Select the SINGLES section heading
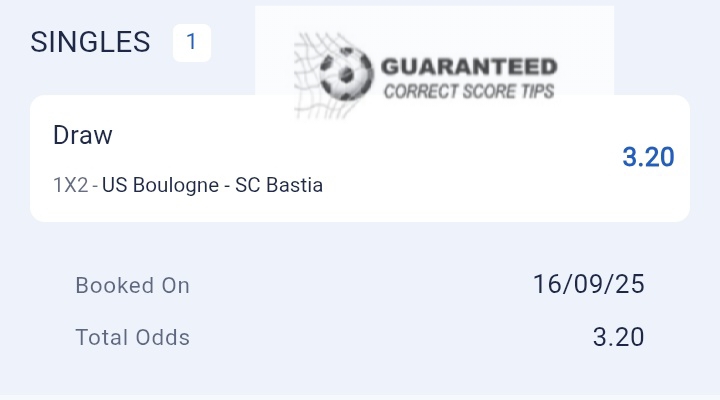This screenshot has width=720, height=400. (90, 42)
